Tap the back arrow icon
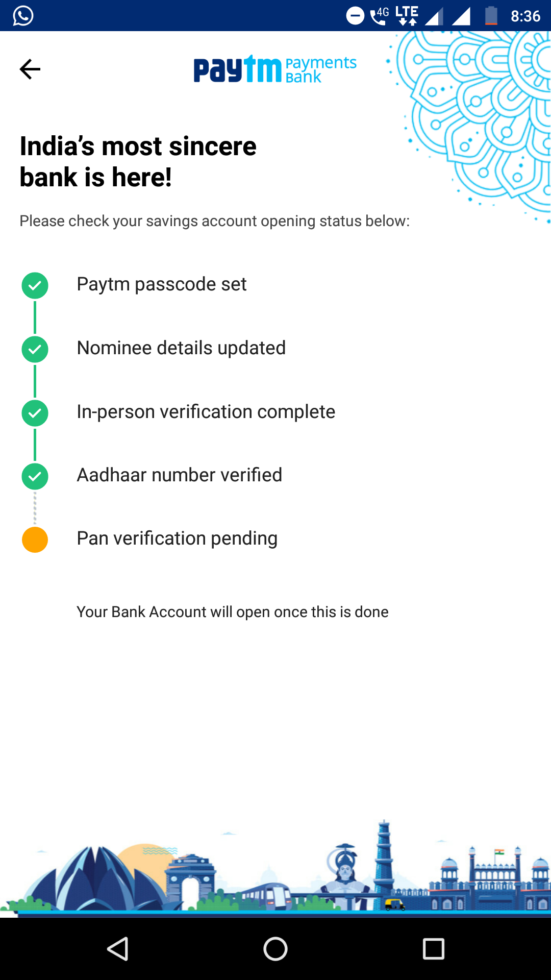The image size is (551, 980). click(x=30, y=69)
